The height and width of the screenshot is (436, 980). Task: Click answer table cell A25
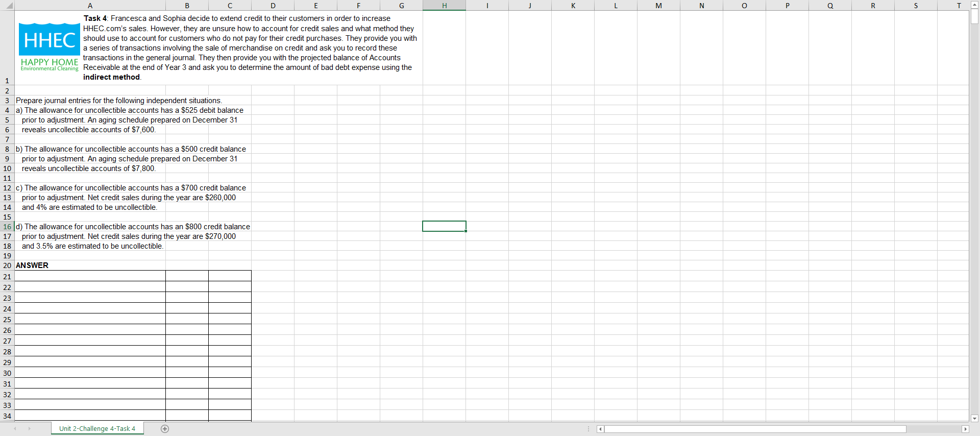click(90, 319)
